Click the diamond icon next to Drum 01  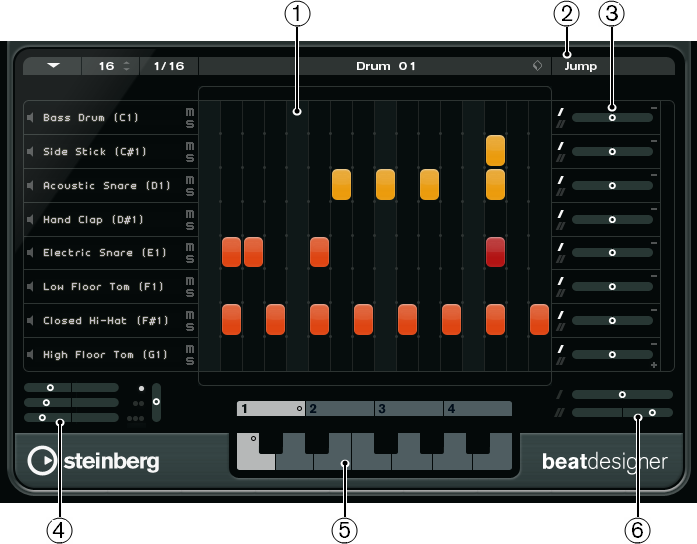pyautogui.click(x=537, y=66)
